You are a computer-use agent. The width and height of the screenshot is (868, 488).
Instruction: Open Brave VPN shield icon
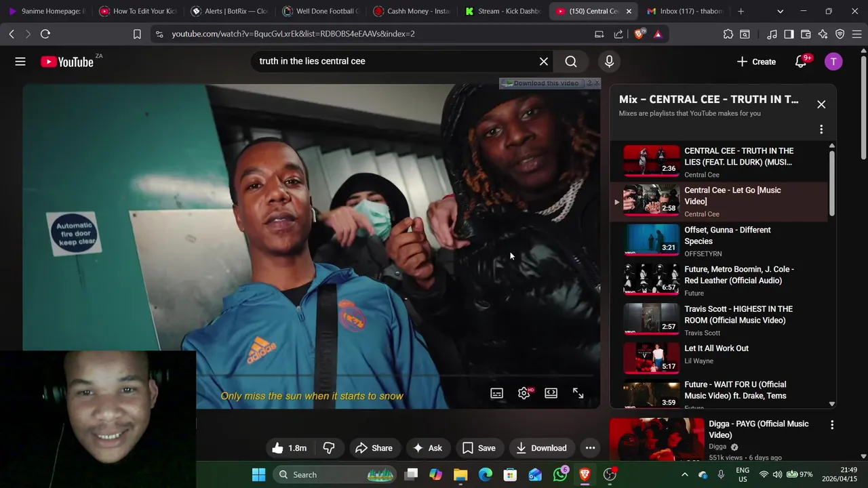pos(840,34)
